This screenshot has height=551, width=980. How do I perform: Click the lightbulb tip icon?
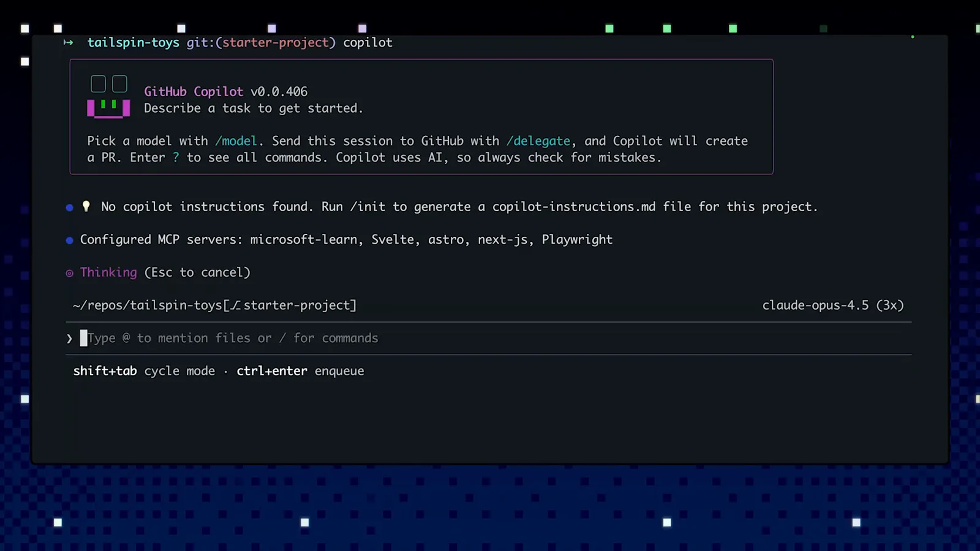click(x=86, y=206)
